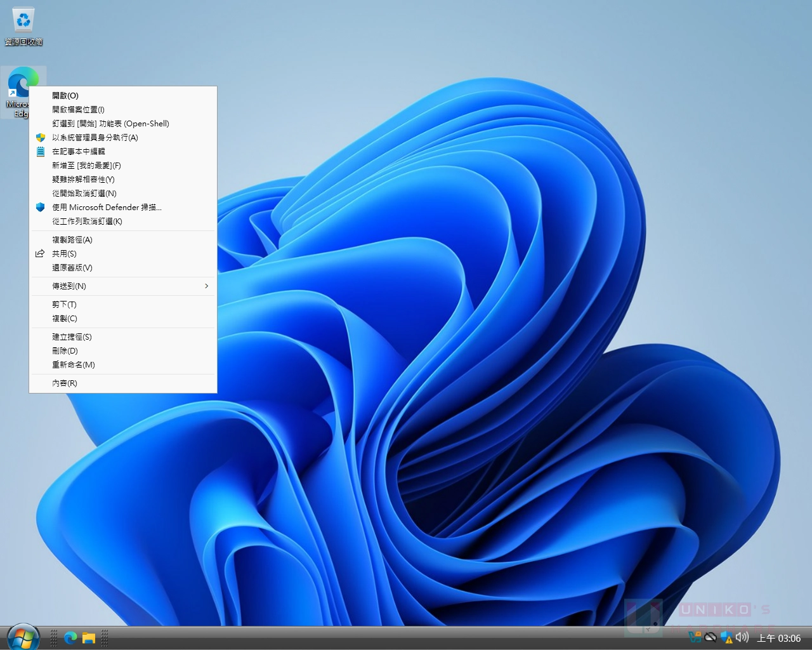Scan using 使用 Microsoft Defender 掃描...
This screenshot has height=650, width=812.
(123, 207)
